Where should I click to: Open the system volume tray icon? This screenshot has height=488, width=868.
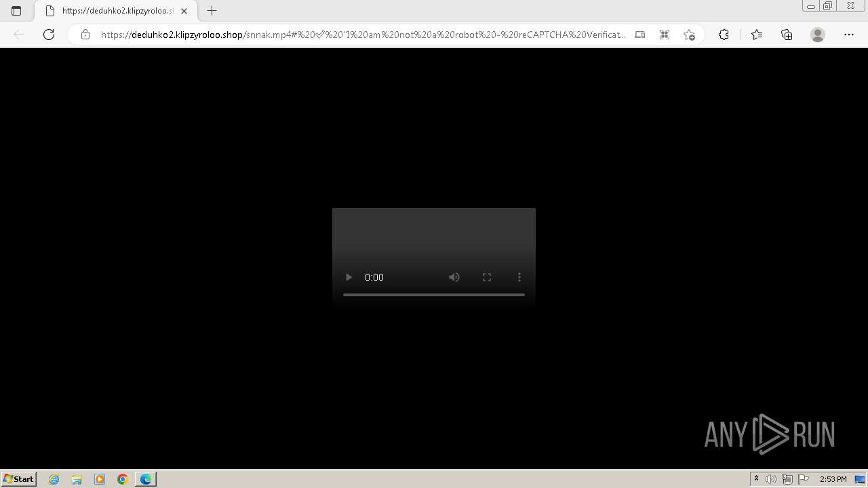point(771,479)
